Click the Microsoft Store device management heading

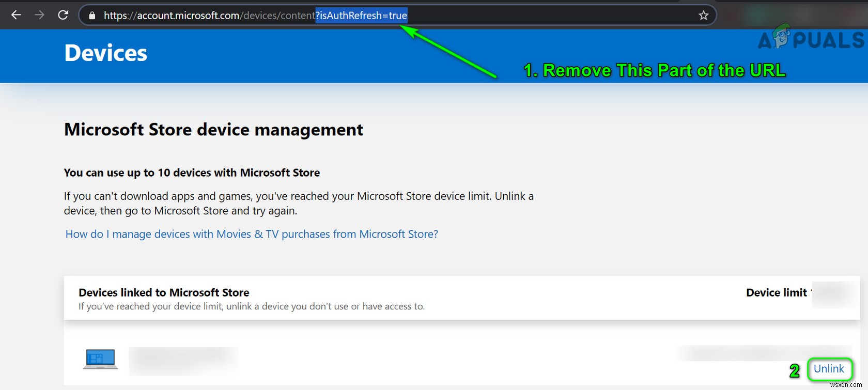click(x=213, y=130)
